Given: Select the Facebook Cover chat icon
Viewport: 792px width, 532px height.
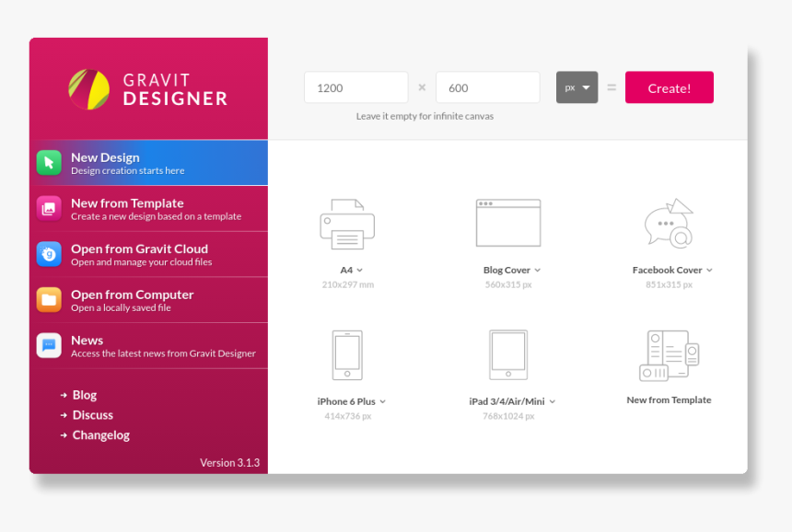Looking at the screenshot, I should [669, 224].
